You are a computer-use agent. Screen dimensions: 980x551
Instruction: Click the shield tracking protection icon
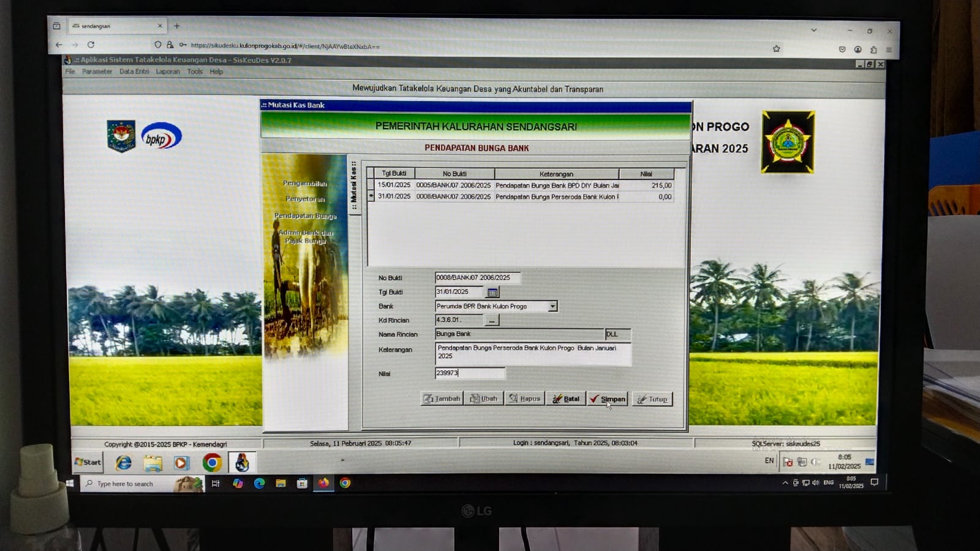(158, 45)
